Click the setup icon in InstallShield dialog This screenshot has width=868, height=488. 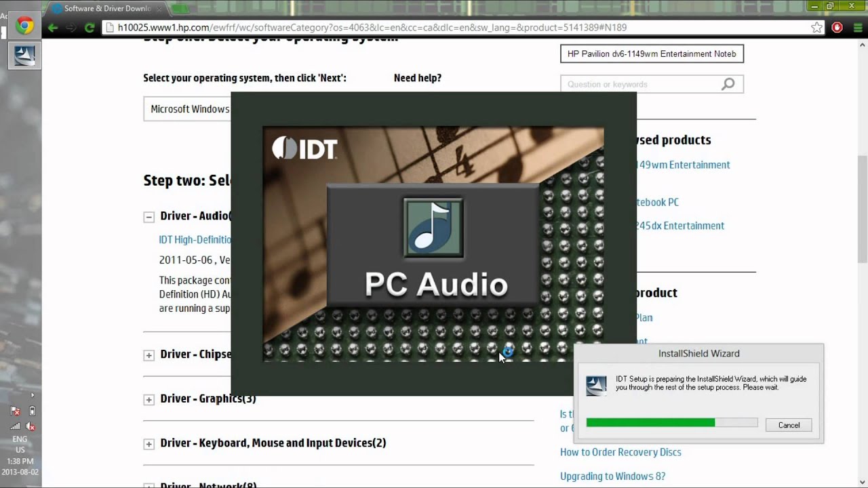click(x=596, y=385)
